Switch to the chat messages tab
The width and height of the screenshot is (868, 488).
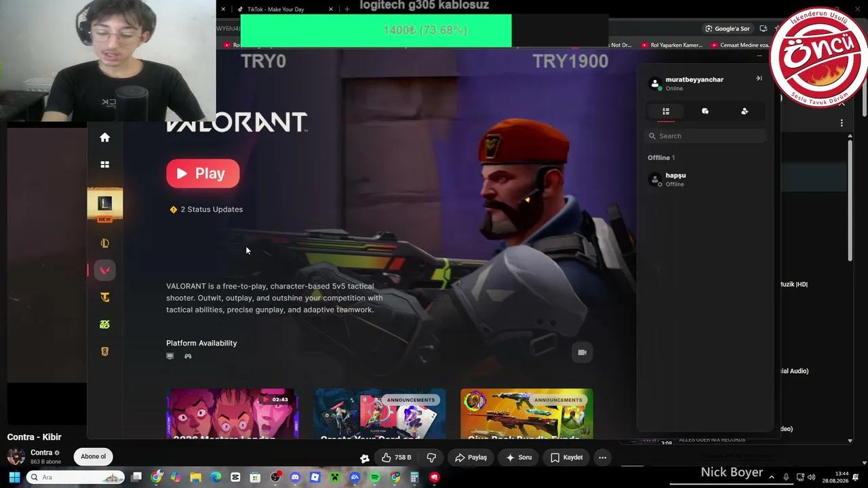705,111
